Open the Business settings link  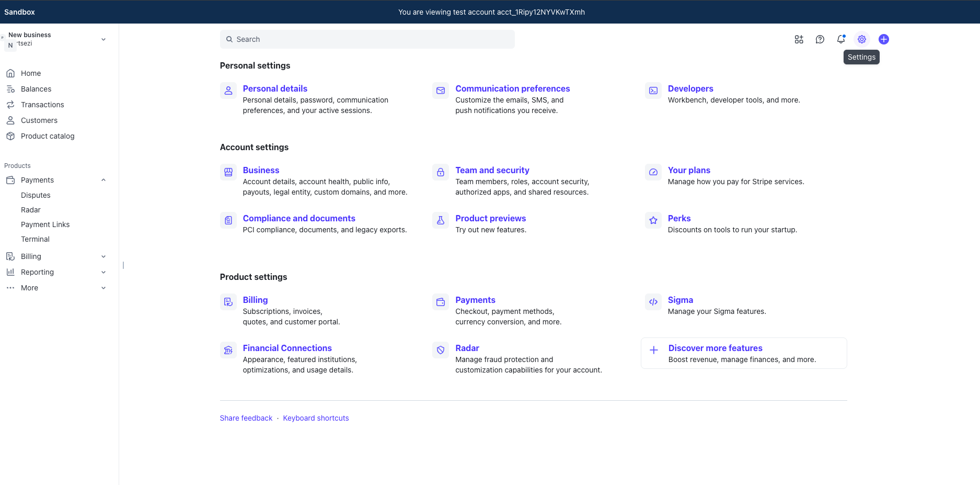[261, 170]
